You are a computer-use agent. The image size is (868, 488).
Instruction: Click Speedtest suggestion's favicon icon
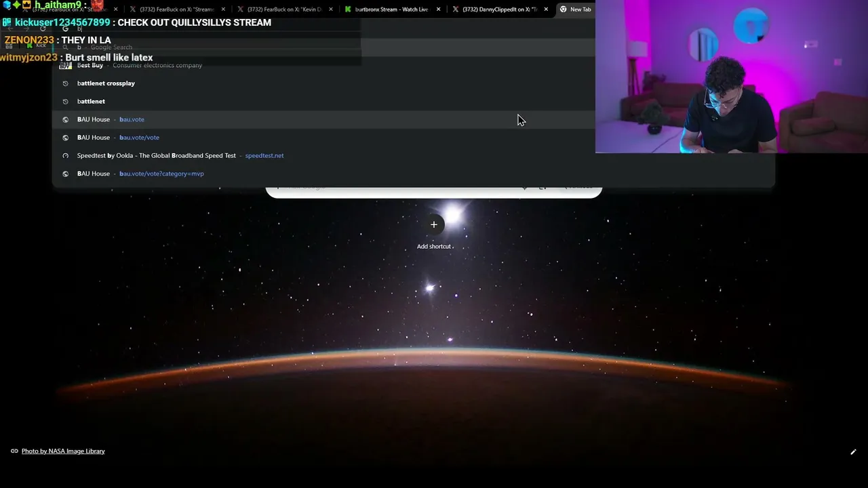pyautogui.click(x=65, y=155)
